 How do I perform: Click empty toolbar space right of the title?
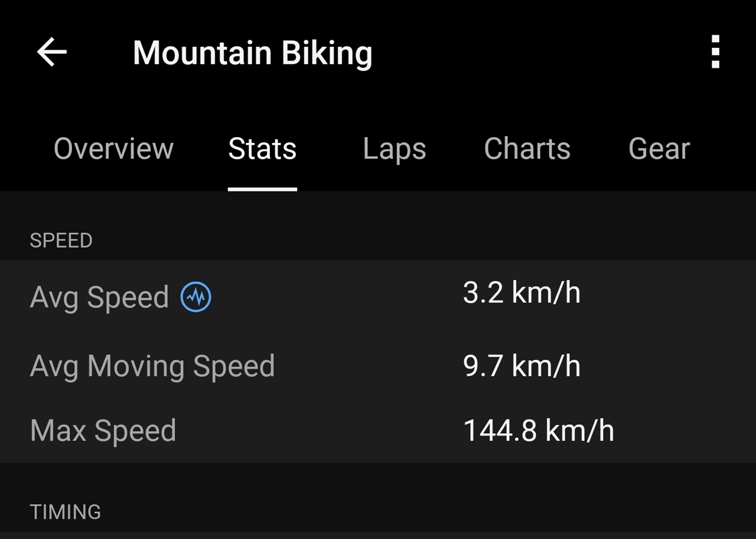[x=532, y=52]
